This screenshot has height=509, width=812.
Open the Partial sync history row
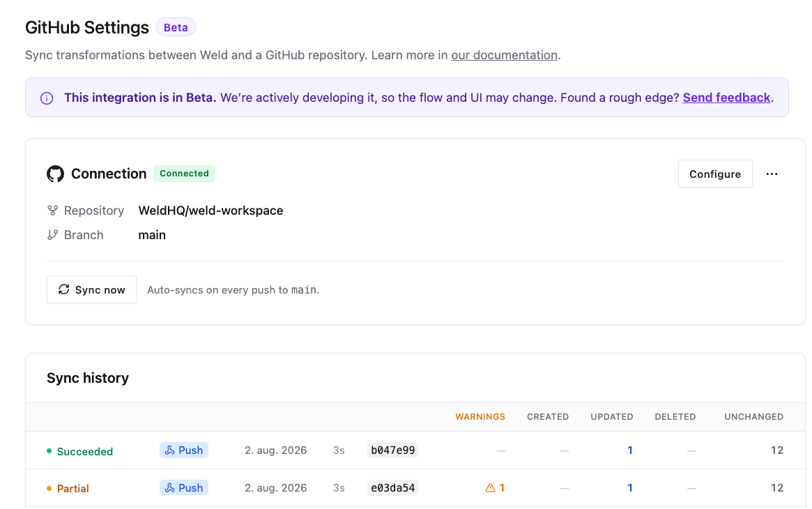(x=415, y=488)
